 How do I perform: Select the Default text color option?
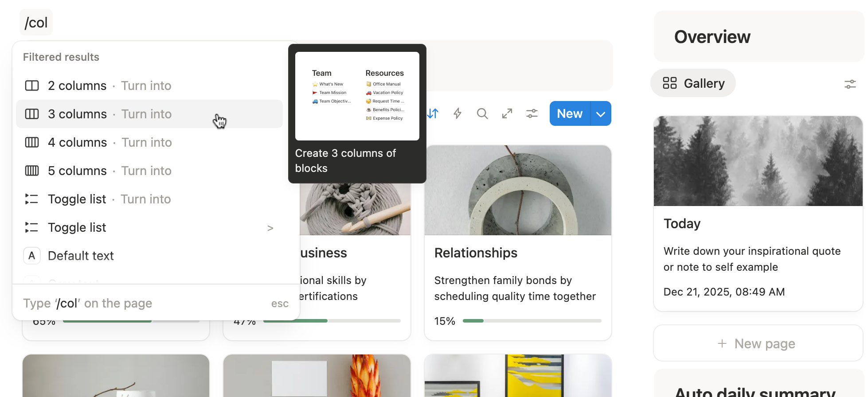coord(149,256)
